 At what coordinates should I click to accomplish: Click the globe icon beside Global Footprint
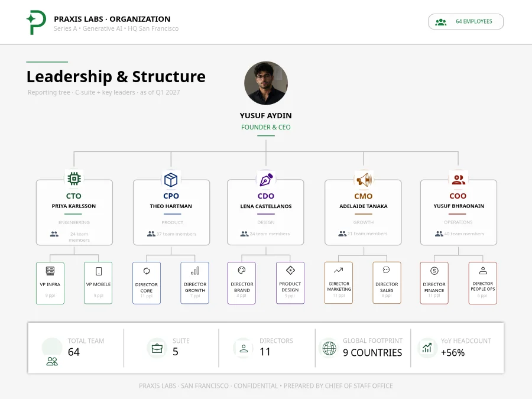click(329, 348)
